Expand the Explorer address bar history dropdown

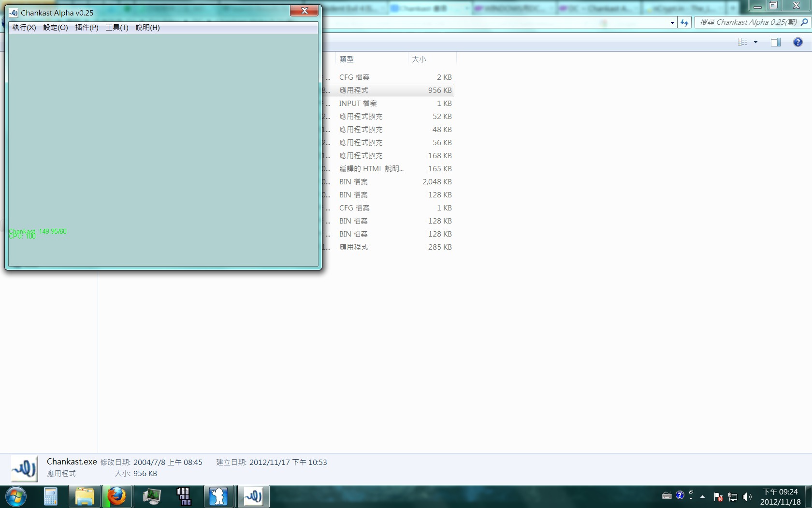click(672, 23)
